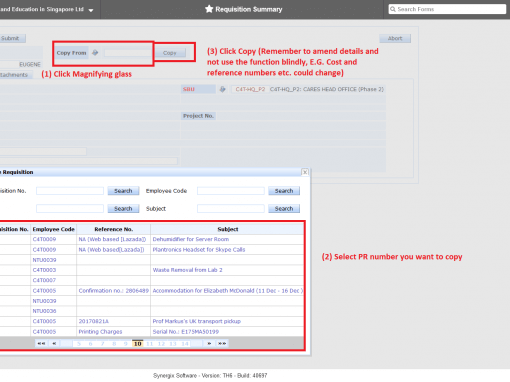Sort by Reference No. column header
This screenshot has height=382, width=510.
[x=114, y=229]
